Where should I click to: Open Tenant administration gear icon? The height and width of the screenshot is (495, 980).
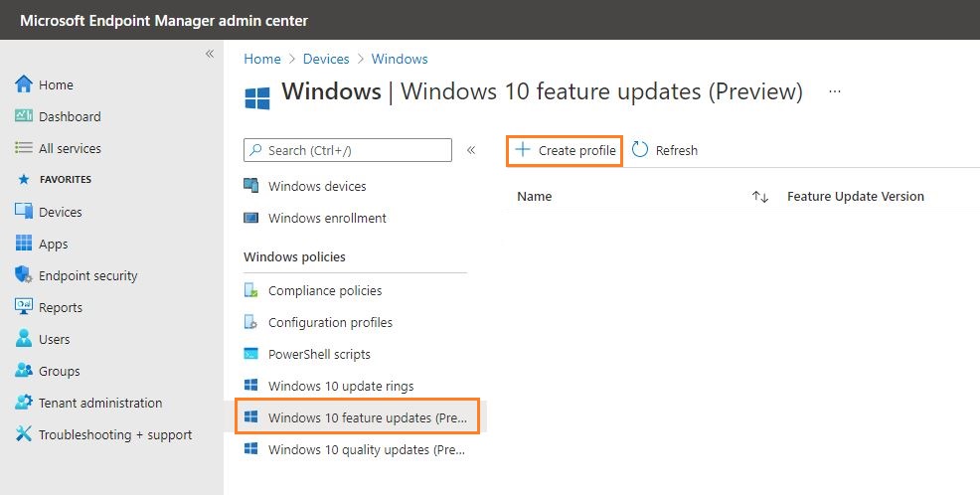[x=24, y=402]
